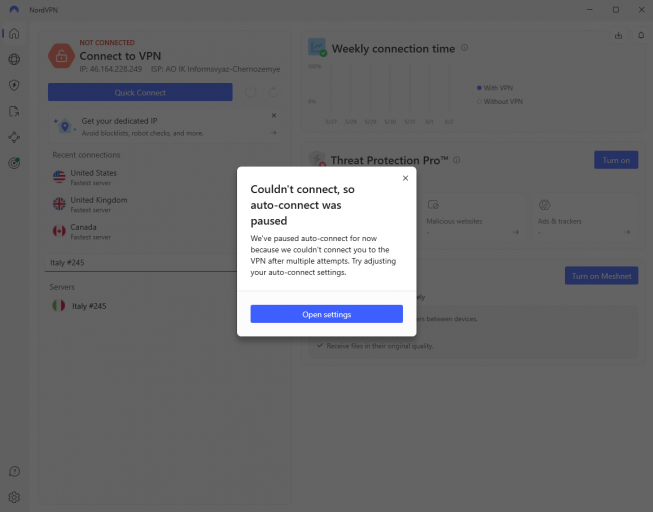Open the dedicated IP banner arrow

coord(274,132)
